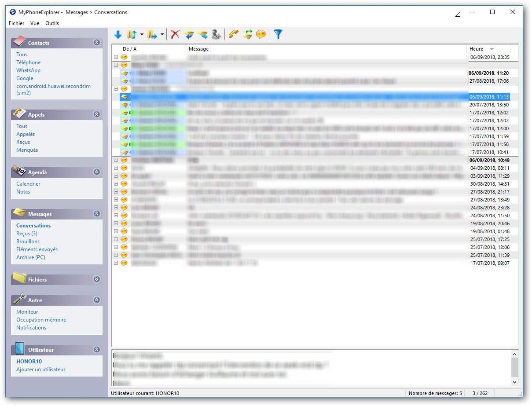The height and width of the screenshot is (406, 532).
Task: Expand the 06/09/2018 23:35 conversation
Action: (116, 57)
